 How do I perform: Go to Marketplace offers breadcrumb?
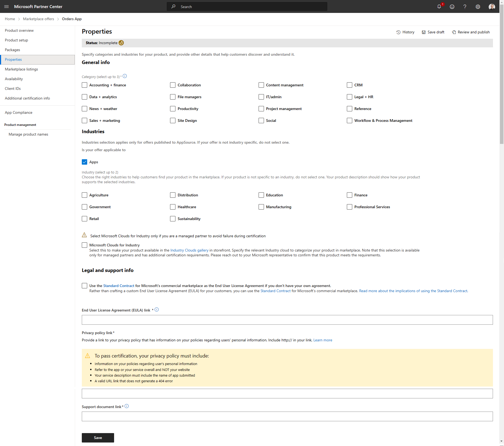point(38,19)
